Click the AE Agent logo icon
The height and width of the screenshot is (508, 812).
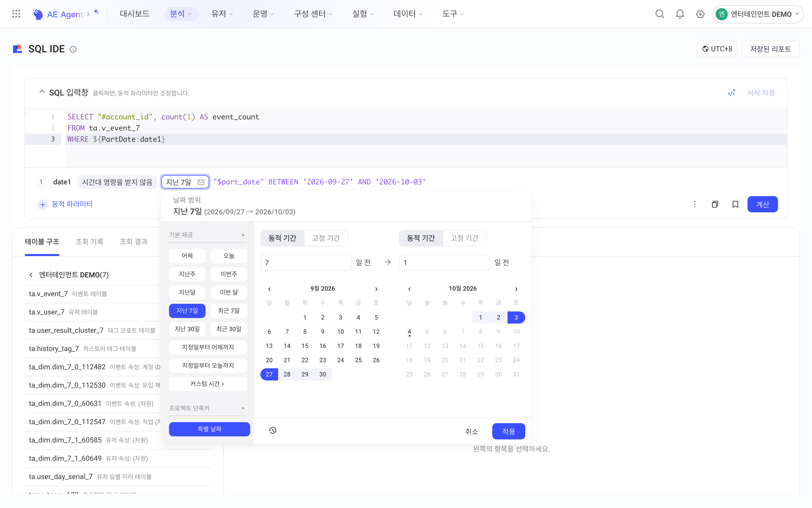point(38,14)
